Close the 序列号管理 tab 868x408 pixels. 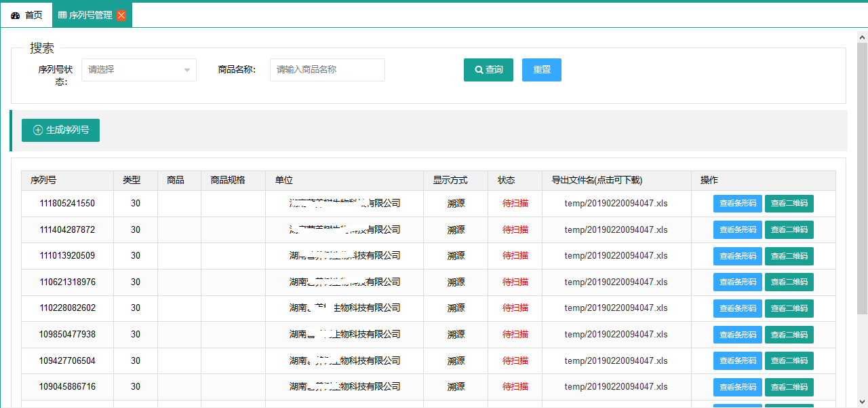pyautogui.click(x=121, y=16)
